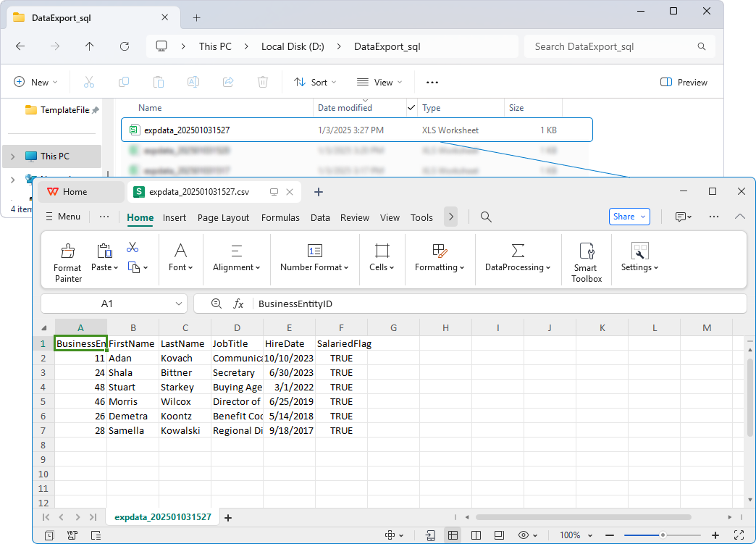Open the WPS Menu button
Viewport: 756px width, 544px height.
pos(63,217)
